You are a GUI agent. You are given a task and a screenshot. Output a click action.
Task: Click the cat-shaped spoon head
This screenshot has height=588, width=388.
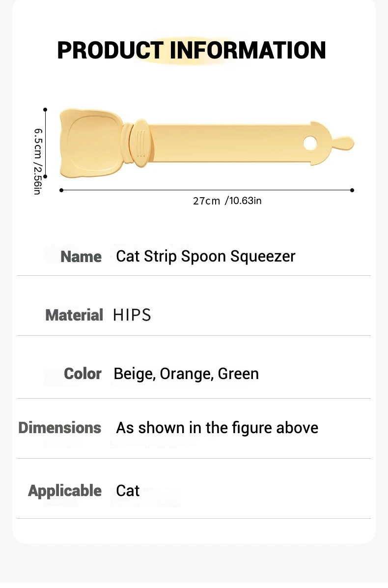tap(92, 143)
